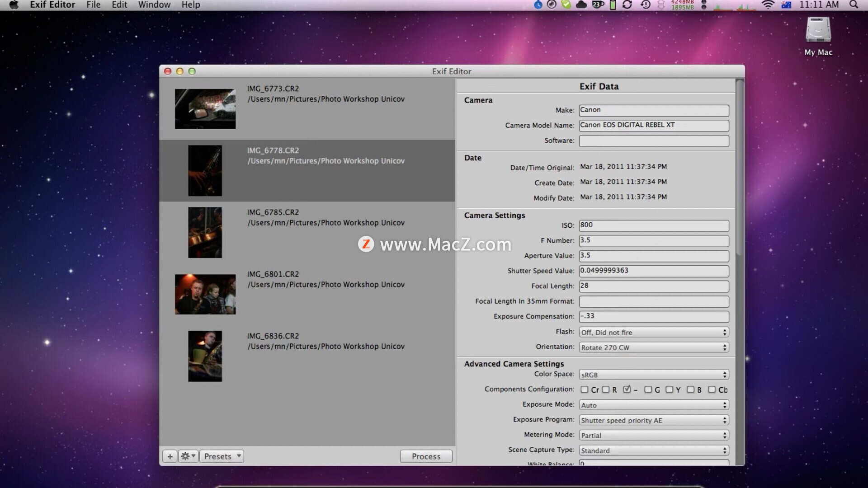Check the Cr component checkbox

[x=585, y=389]
